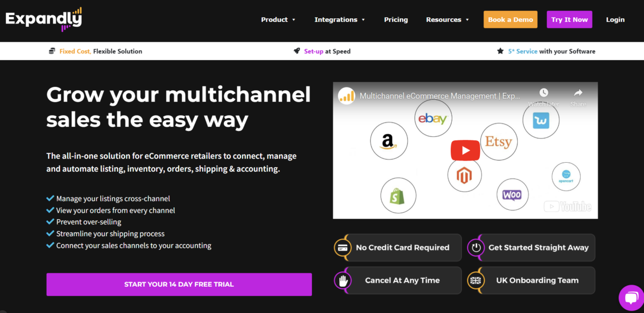The width and height of the screenshot is (644, 313).
Task: Click the Watch later clock icon
Action: pyautogui.click(x=544, y=93)
